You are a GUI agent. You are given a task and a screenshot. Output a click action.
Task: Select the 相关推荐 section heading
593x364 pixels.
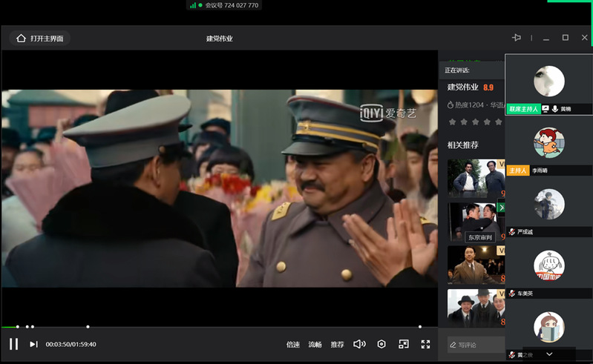(x=463, y=145)
